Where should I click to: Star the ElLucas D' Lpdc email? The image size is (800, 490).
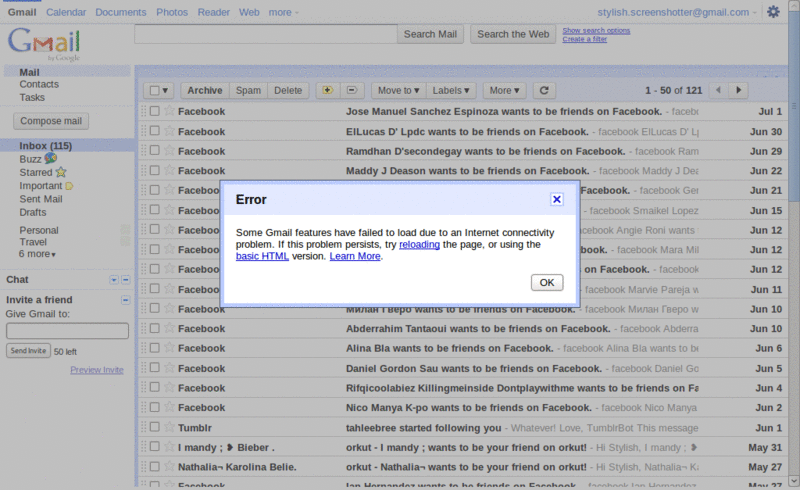click(x=169, y=131)
